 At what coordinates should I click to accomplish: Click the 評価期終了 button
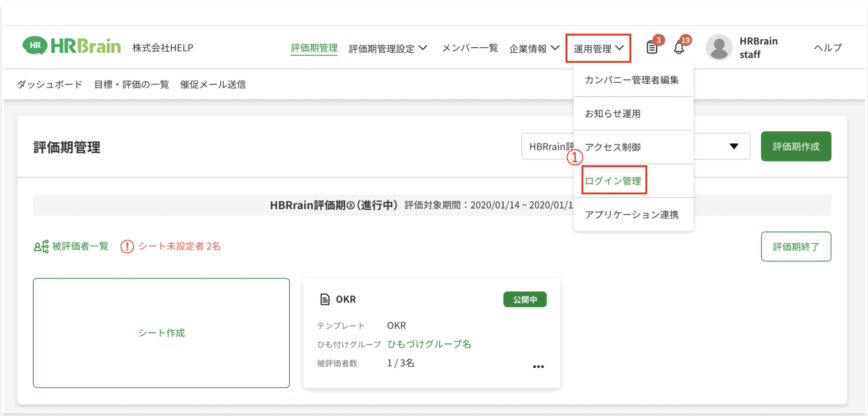[795, 247]
